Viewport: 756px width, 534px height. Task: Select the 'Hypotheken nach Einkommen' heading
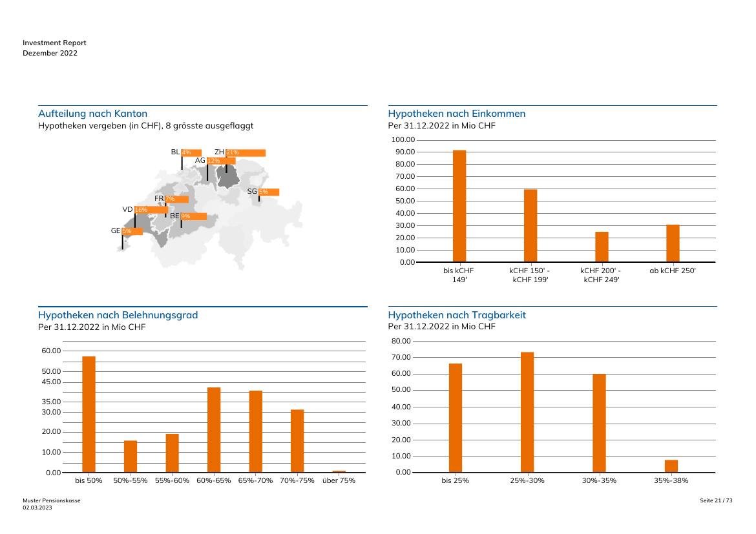click(457, 114)
